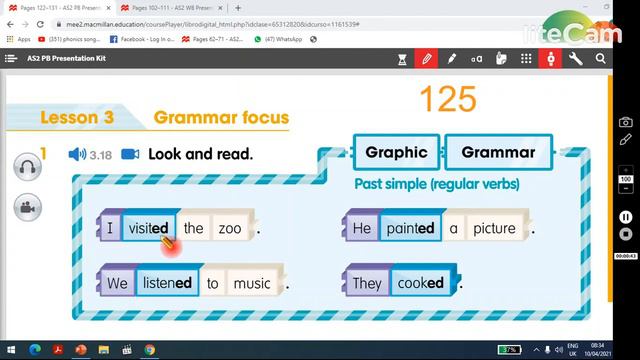Open Chrome from the taskbar
The width and height of the screenshot is (640, 360).
click(150, 350)
